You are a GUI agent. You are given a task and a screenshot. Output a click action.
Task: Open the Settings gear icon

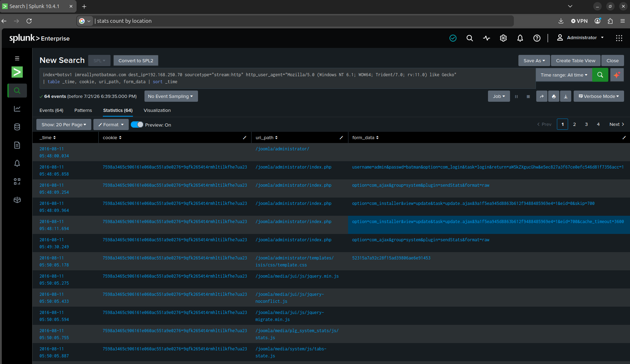pyautogui.click(x=503, y=38)
